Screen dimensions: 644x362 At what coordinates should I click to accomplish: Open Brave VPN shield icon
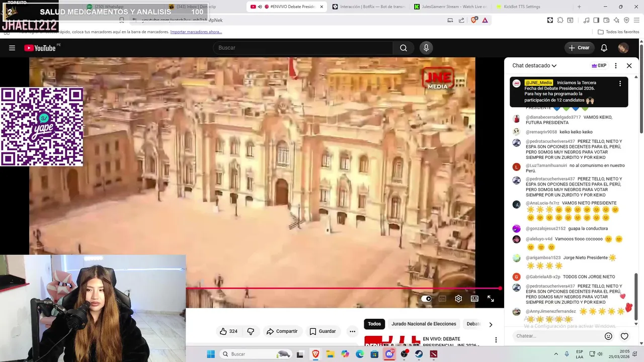[626, 20]
